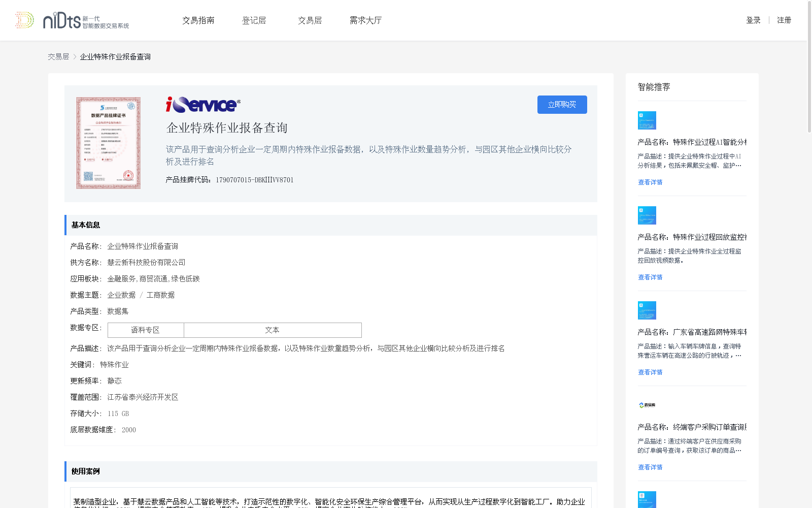Click the 智能推荐 panel heading

point(654,87)
